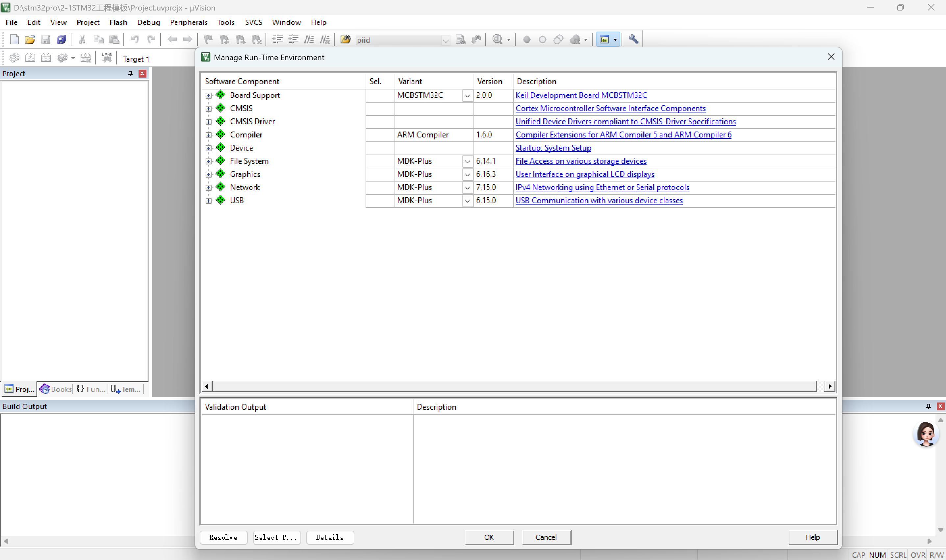Confirm dialog with OK button
946x560 pixels.
[489, 538]
